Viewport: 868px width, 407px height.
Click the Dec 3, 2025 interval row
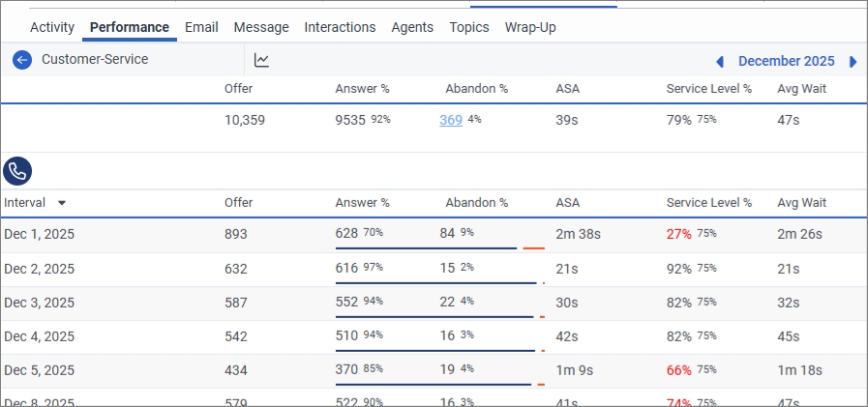pos(40,303)
